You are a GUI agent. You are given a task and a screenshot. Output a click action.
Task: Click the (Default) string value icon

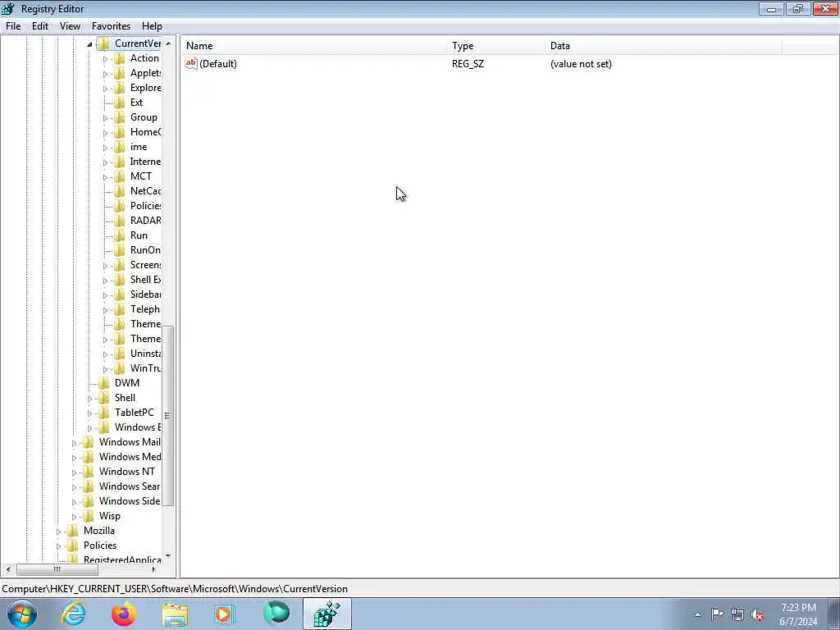pyautogui.click(x=190, y=64)
